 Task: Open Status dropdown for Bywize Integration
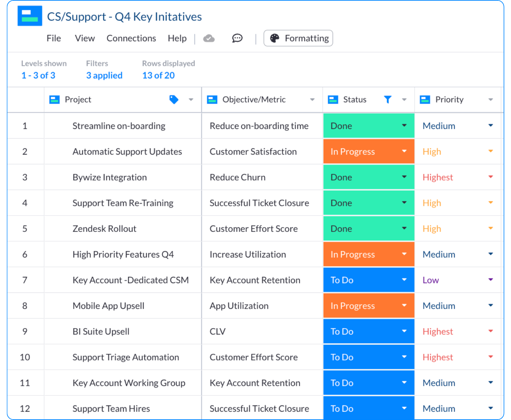404,177
